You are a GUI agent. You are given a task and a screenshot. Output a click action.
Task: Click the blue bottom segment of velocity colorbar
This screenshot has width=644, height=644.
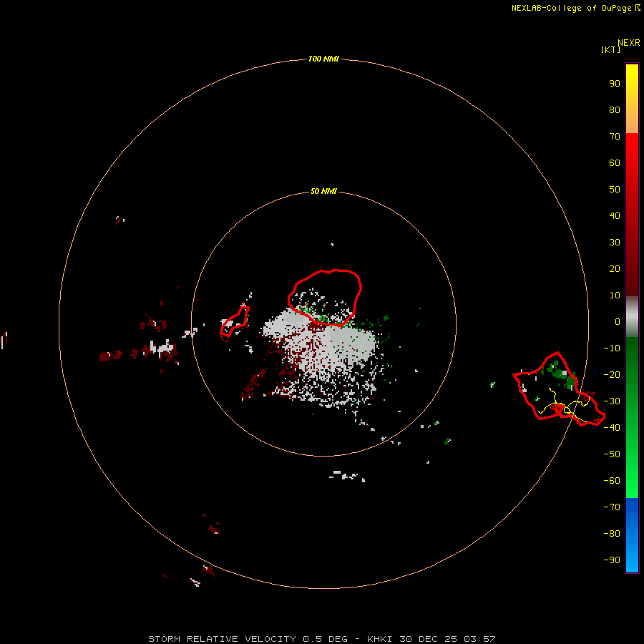pos(632,535)
